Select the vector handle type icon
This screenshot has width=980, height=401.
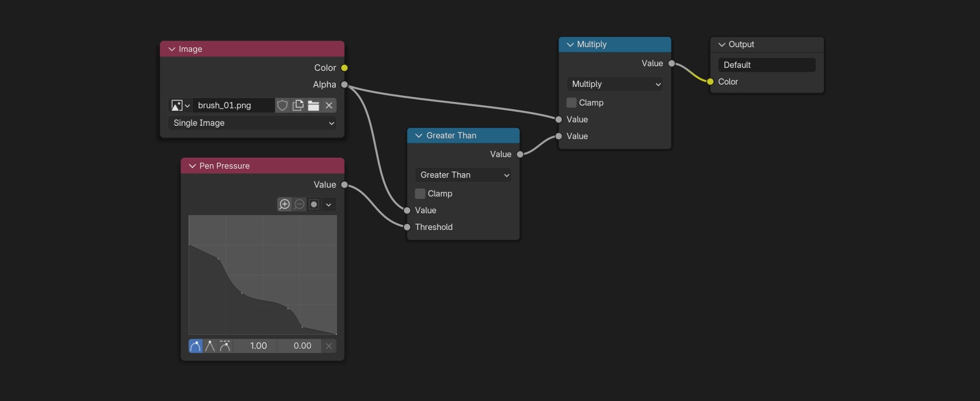pyautogui.click(x=210, y=346)
